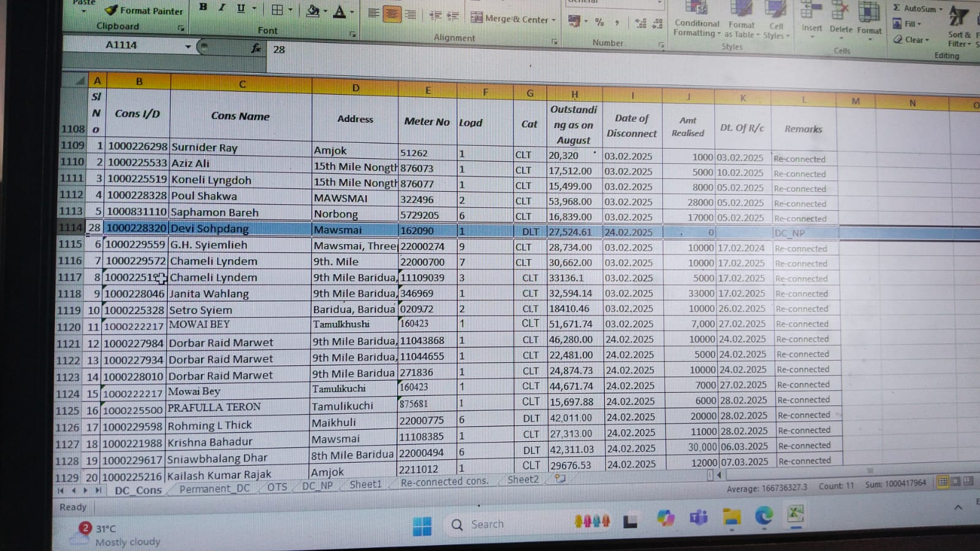Switch to the Sheet1 tab
This screenshot has width=980, height=551.
(x=365, y=484)
